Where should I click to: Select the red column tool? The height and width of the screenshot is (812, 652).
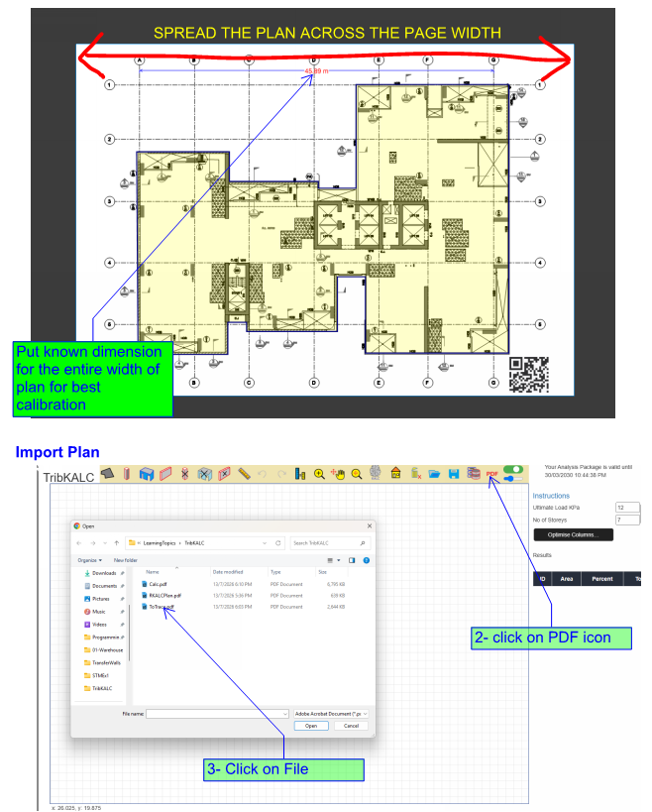(x=127, y=473)
